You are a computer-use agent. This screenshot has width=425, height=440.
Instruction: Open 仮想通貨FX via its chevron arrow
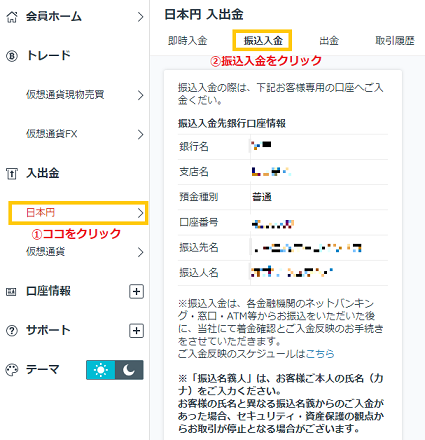point(141,135)
